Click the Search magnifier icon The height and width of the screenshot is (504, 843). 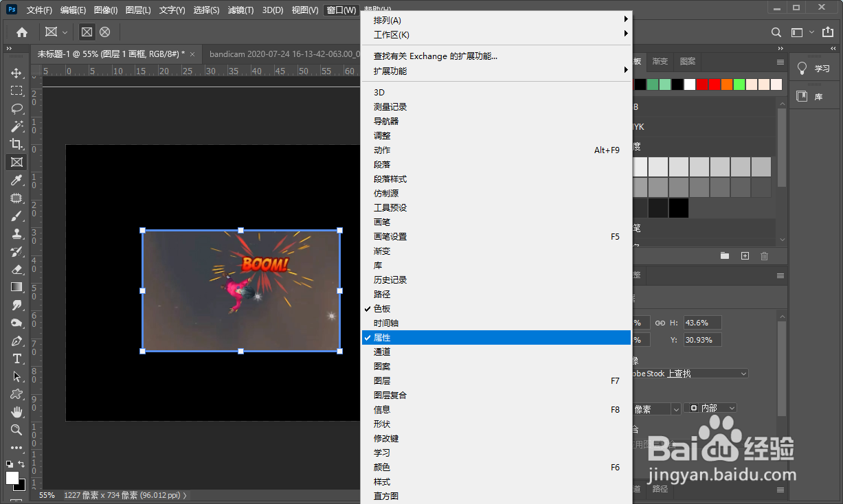[x=776, y=32]
